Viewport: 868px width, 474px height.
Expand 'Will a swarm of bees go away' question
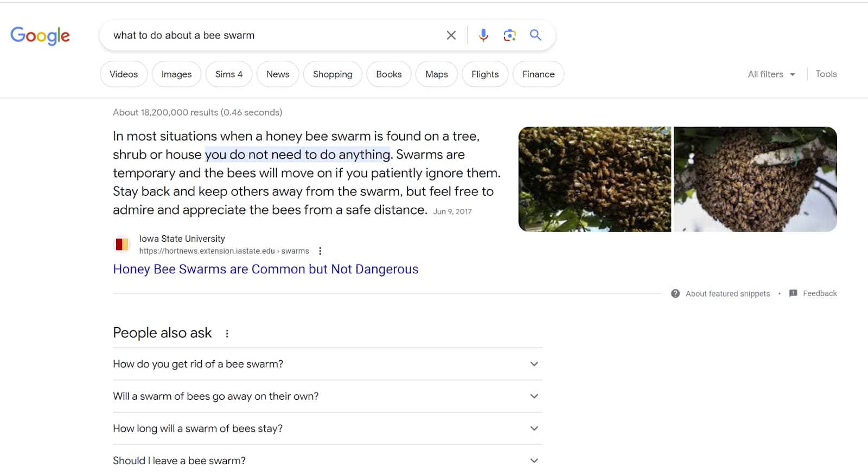534,396
